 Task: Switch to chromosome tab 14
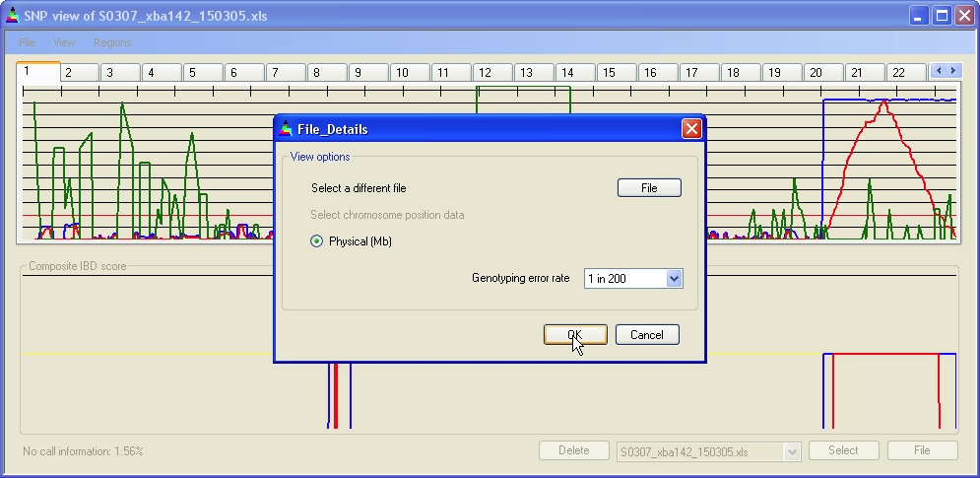(x=575, y=73)
